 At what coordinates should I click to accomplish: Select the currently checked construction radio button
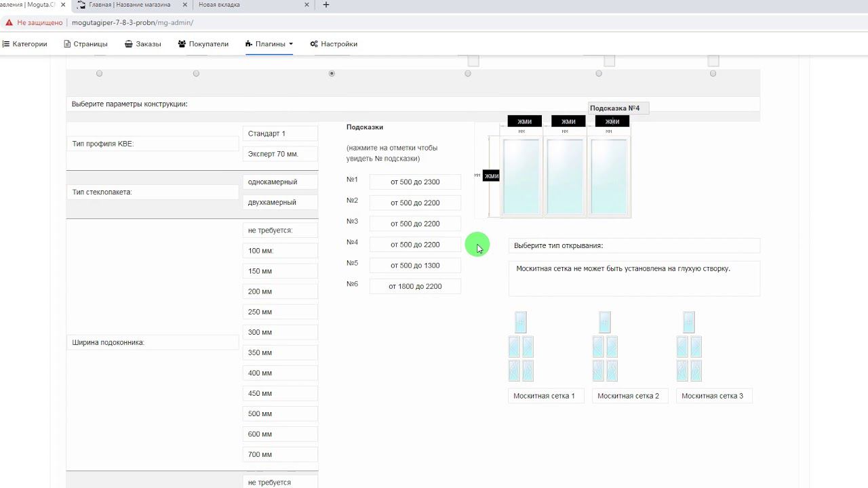coord(332,73)
